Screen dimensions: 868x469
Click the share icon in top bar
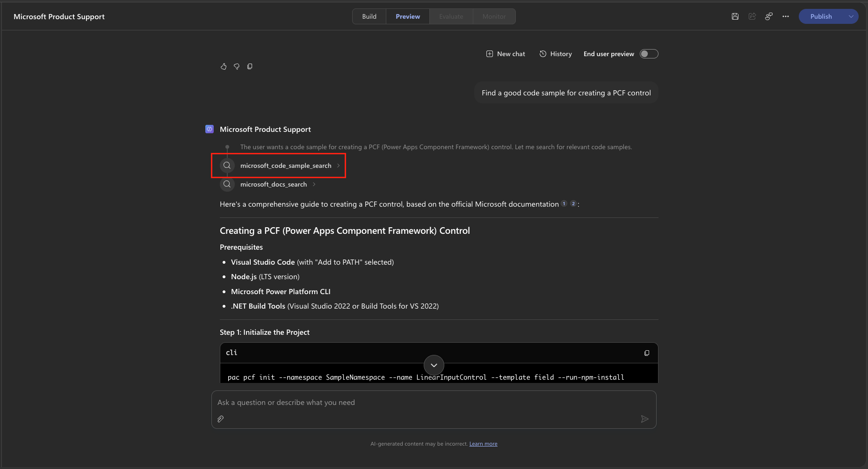[x=752, y=16]
